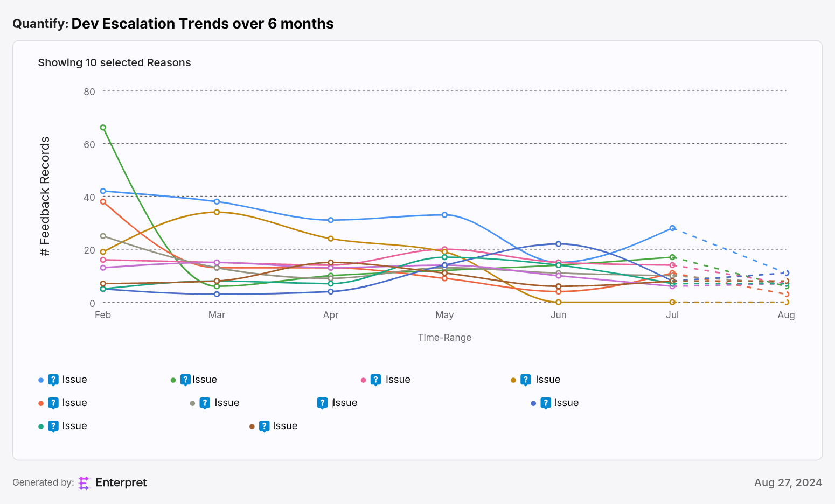Click the Time-Range axis title
Image resolution: width=835 pixels, height=504 pixels.
pos(444,338)
